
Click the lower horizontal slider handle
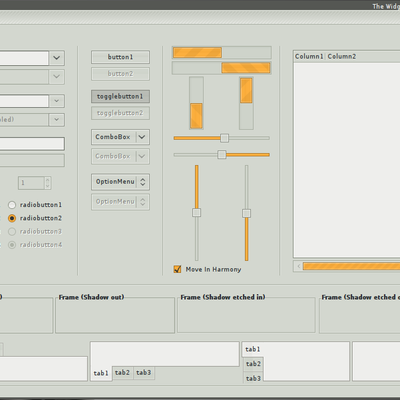222,155
